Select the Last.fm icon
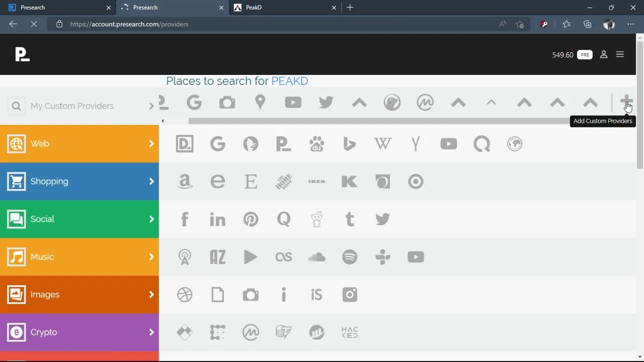Screen dimensions: 644x362 pos(284,257)
